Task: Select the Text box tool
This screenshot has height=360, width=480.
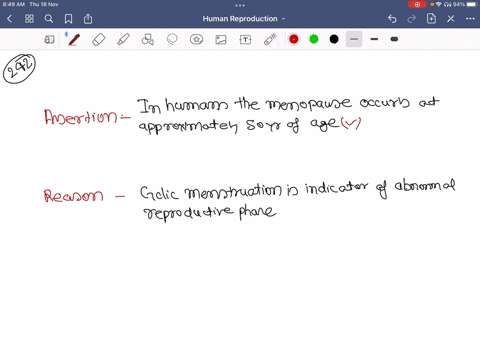Action: tap(245, 40)
